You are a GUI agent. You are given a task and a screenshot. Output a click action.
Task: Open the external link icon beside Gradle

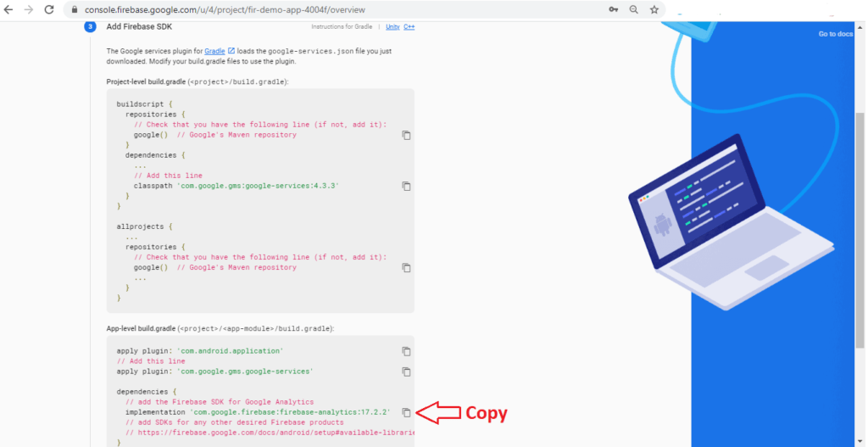[231, 51]
